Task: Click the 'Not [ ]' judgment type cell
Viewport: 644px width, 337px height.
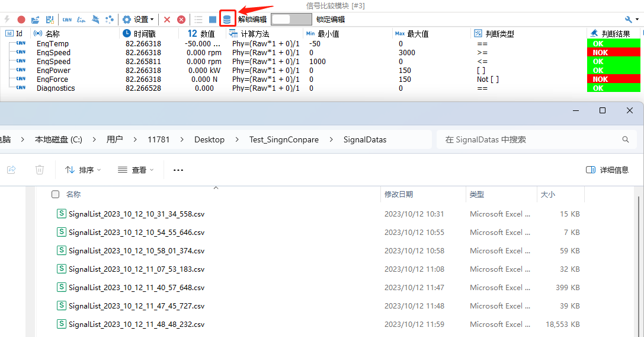Action: (488, 79)
